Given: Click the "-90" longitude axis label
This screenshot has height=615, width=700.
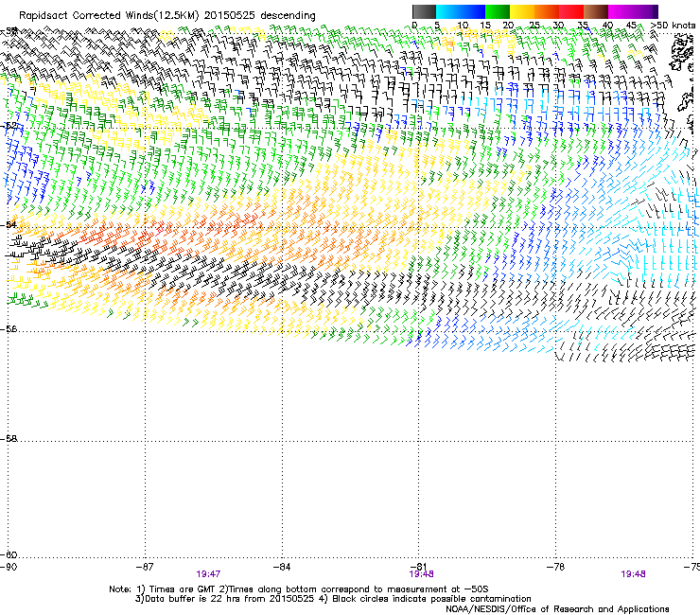Looking at the screenshot, I should coord(9,567).
